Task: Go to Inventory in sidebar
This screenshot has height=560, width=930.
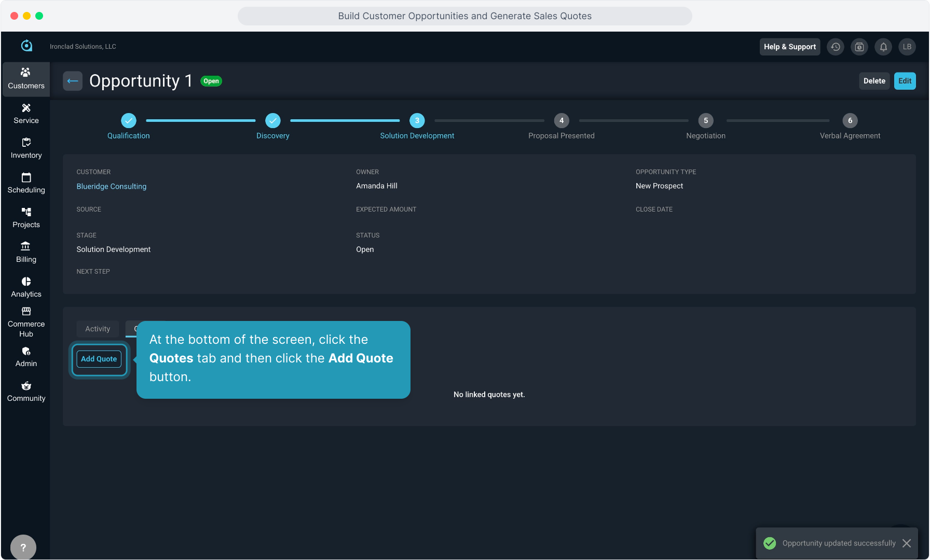Action: point(26,148)
